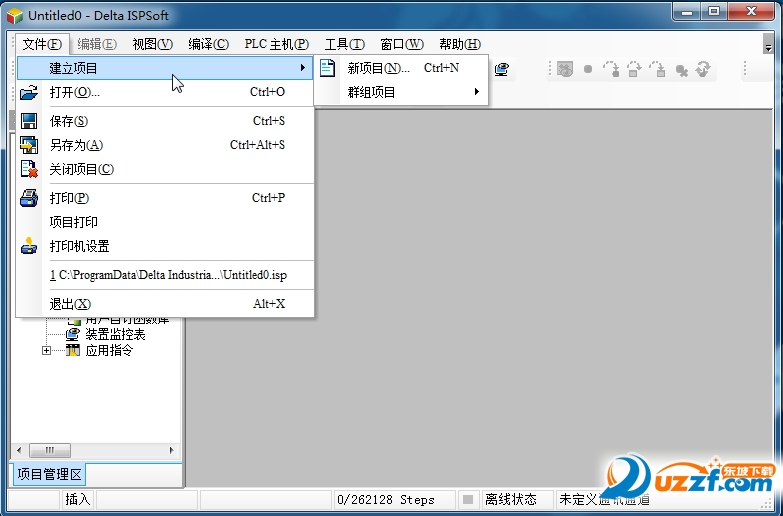Click the 0/262128 Steps status text
Screen dimensions: 783x516
(386, 500)
